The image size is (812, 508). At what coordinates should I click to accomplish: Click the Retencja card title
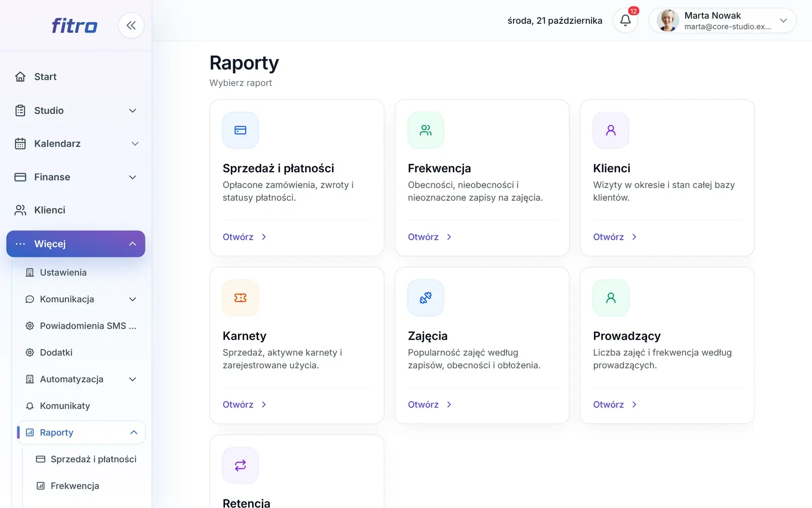click(246, 503)
